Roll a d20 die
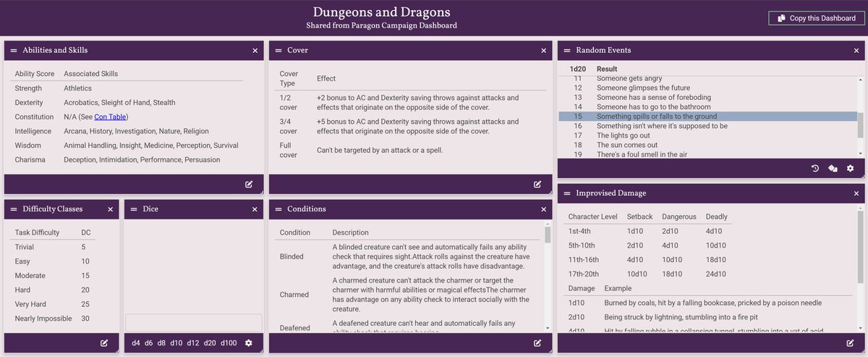This screenshot has height=357, width=868. (210, 343)
